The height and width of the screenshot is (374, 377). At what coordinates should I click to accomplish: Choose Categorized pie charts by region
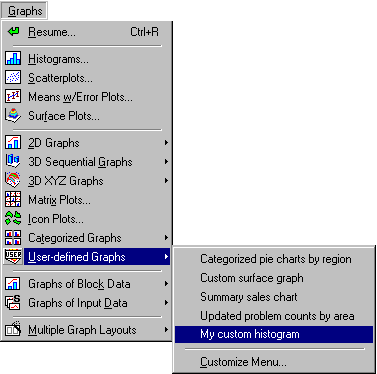coord(274,259)
